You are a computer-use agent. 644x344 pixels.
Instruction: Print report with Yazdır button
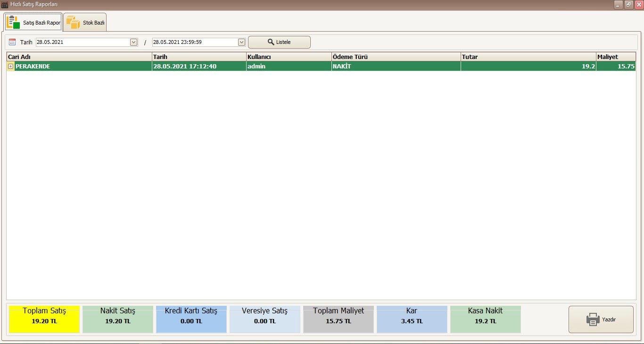point(601,319)
